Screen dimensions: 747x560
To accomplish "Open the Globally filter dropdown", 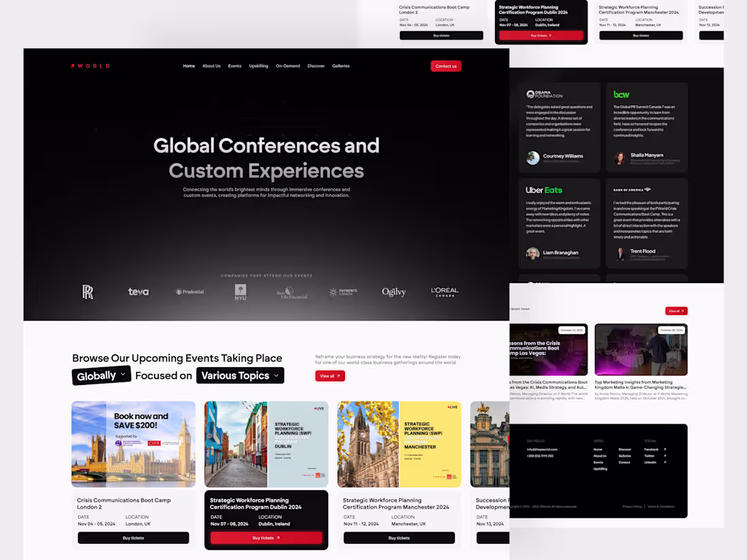I will click(101, 375).
